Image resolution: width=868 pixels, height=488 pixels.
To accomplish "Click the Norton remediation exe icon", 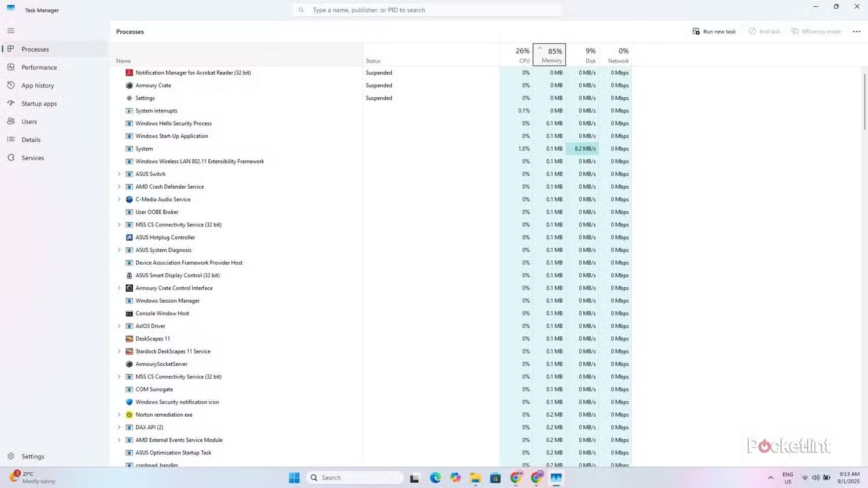I will click(129, 415).
